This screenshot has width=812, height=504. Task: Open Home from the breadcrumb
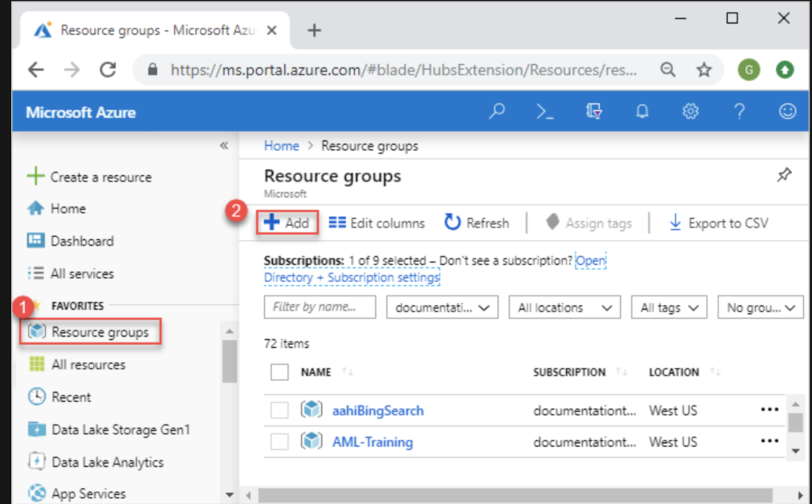pos(281,146)
